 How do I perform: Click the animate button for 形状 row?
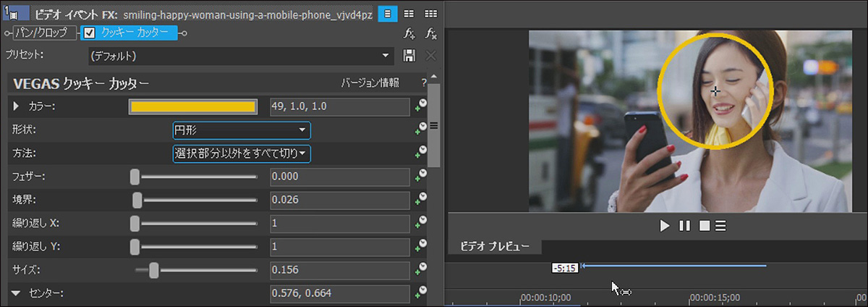(x=420, y=130)
